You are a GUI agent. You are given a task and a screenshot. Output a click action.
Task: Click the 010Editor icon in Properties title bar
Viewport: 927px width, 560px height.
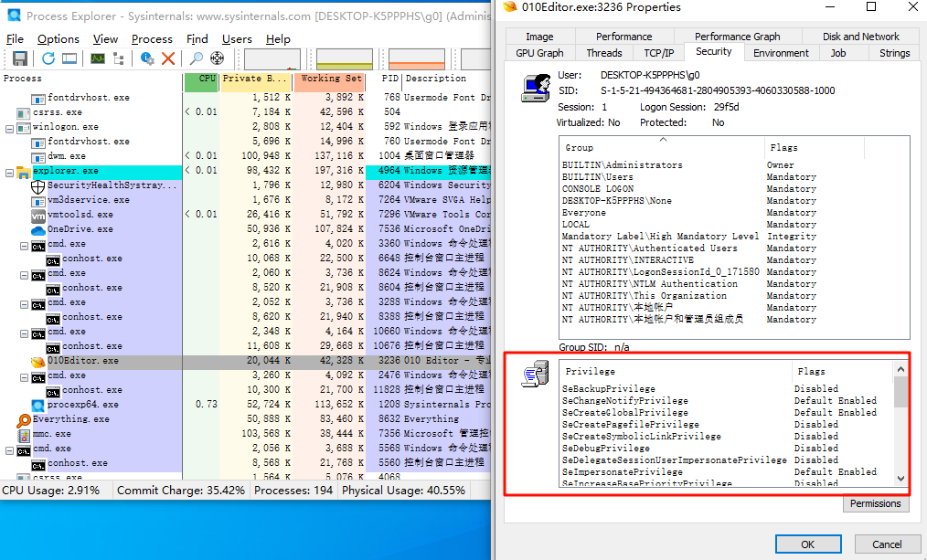509,7
